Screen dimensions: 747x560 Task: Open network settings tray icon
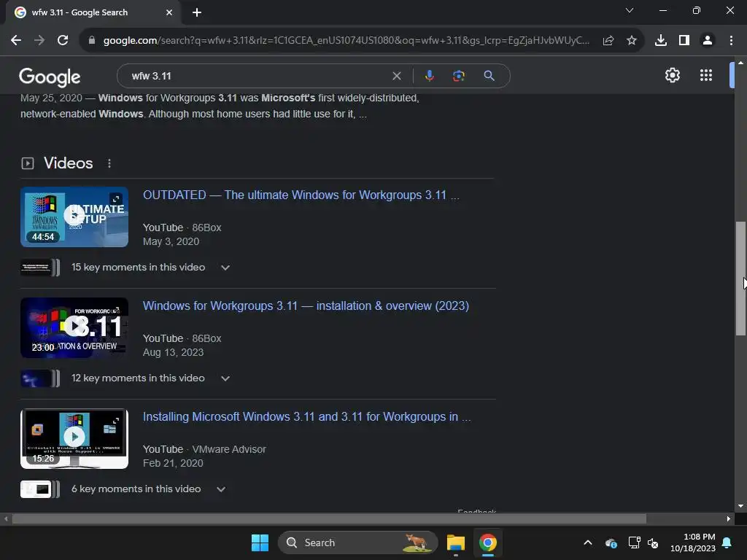click(x=634, y=542)
